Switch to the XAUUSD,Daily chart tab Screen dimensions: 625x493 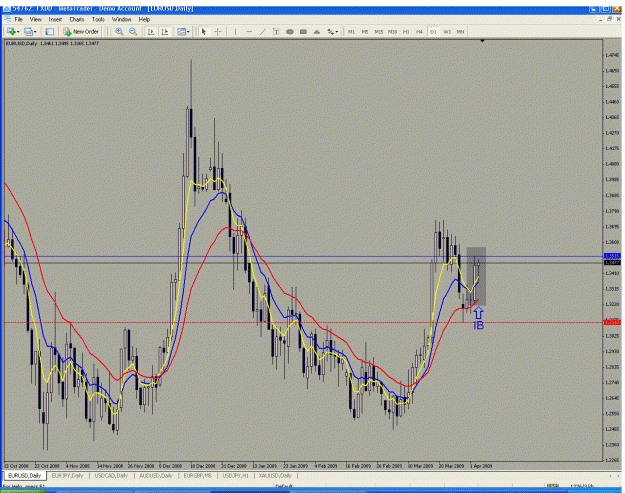point(275,475)
